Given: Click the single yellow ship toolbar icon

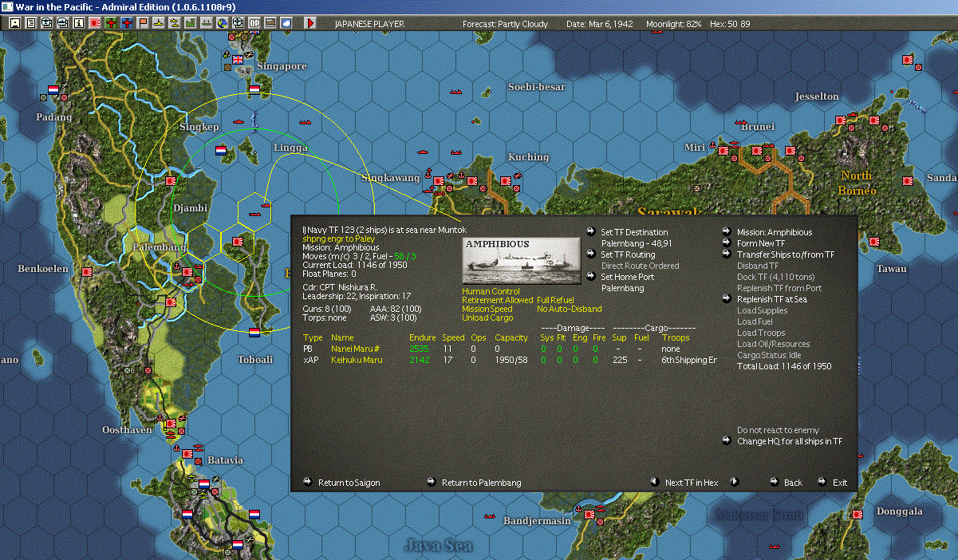Looking at the screenshot, I should (159, 23).
